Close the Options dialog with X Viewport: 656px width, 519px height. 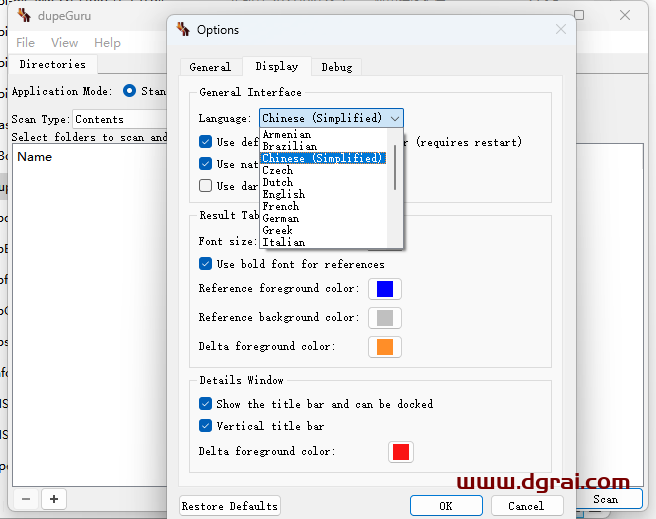pos(561,29)
